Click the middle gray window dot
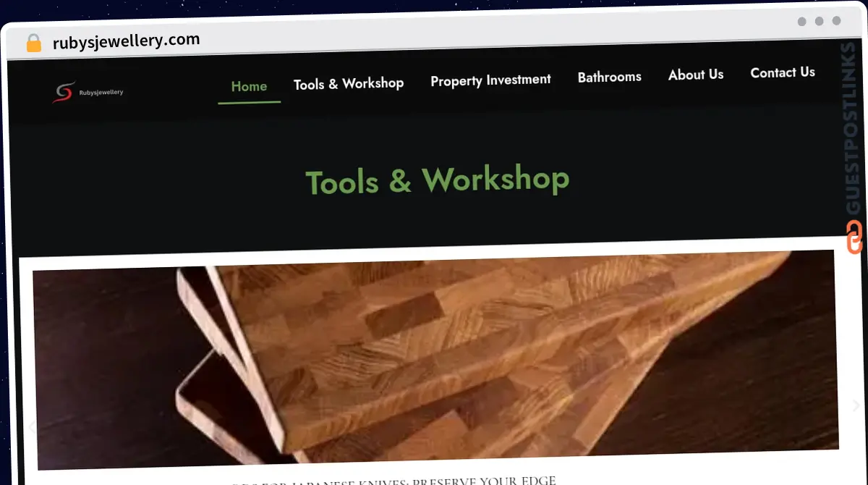 819,22
